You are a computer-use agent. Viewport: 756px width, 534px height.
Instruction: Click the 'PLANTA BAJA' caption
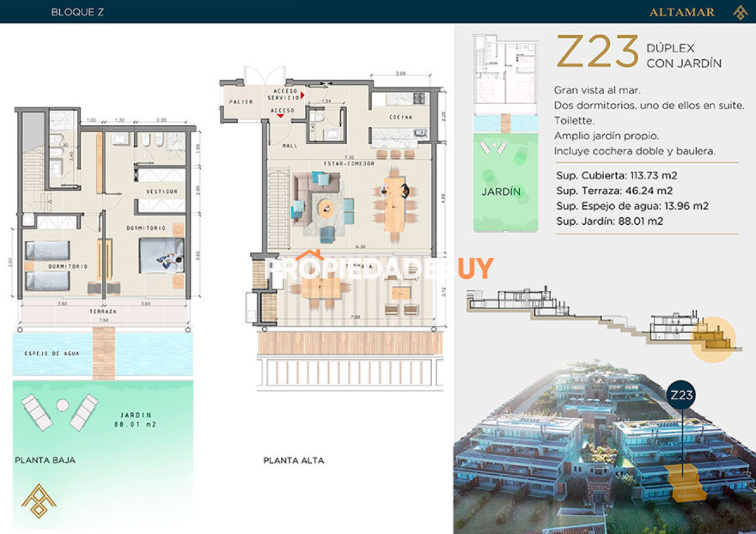point(45,460)
